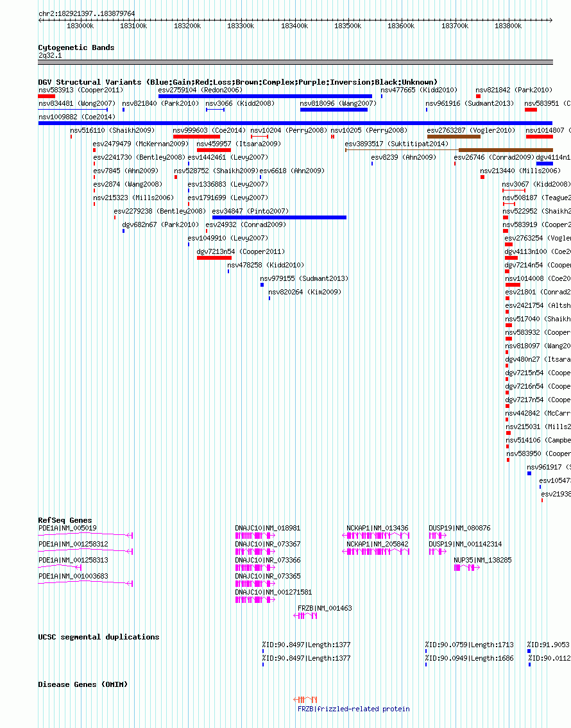The image size is (571, 728).
Task: Click the 183000k ruler tick label
Action: coord(80,26)
